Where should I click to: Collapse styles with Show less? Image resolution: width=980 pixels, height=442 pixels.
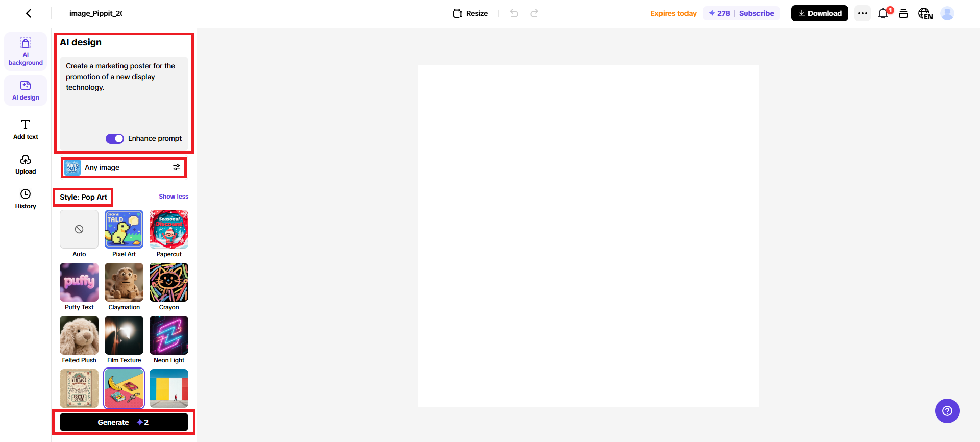pos(174,197)
